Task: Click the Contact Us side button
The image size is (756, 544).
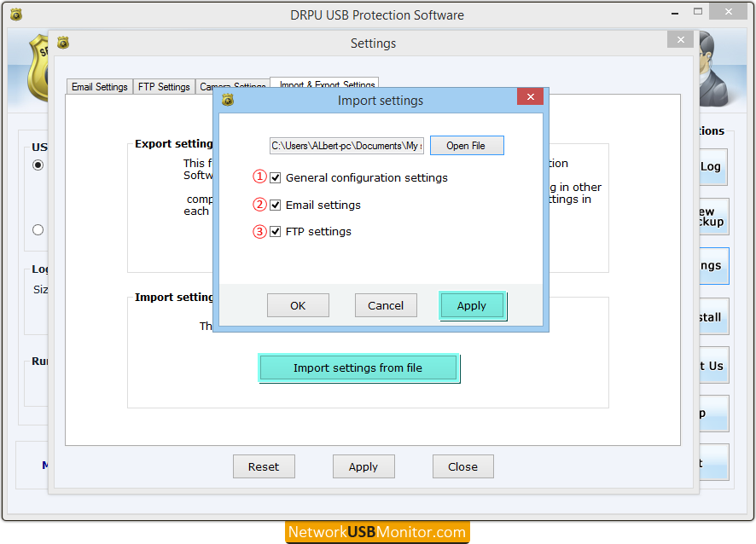Action: coord(714,365)
